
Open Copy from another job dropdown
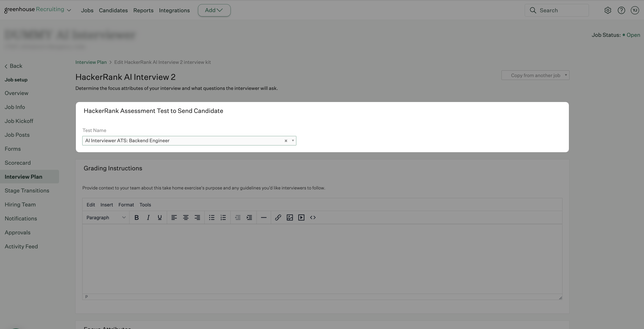tap(535, 75)
